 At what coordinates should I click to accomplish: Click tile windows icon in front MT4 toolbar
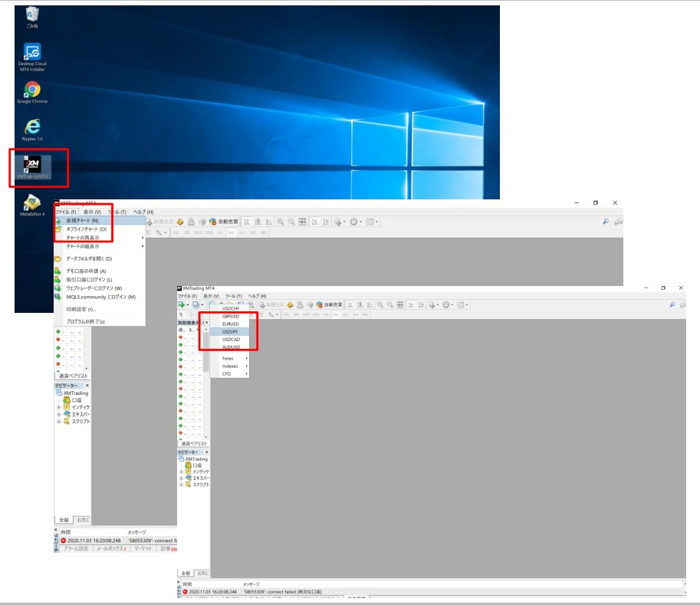tap(400, 305)
